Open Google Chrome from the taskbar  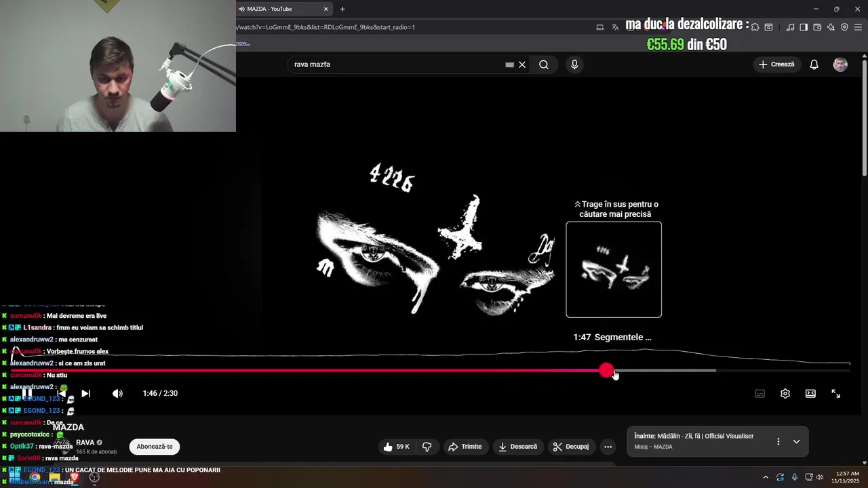tap(35, 477)
